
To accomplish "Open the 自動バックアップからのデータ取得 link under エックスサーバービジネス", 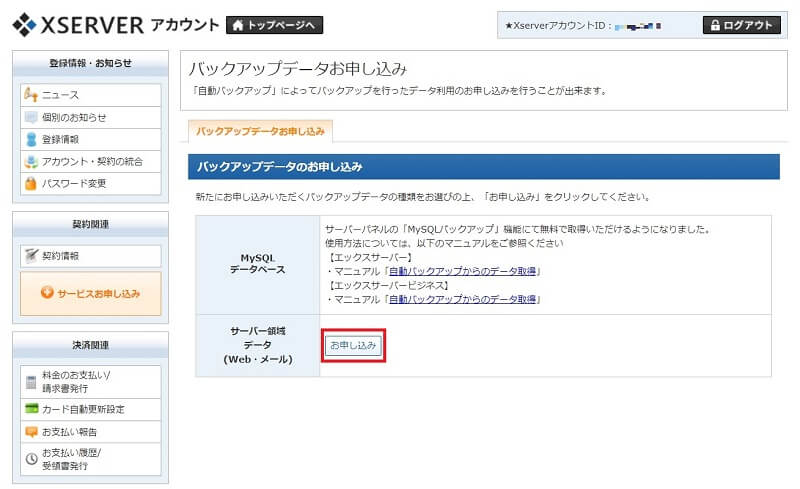I will coord(462,299).
